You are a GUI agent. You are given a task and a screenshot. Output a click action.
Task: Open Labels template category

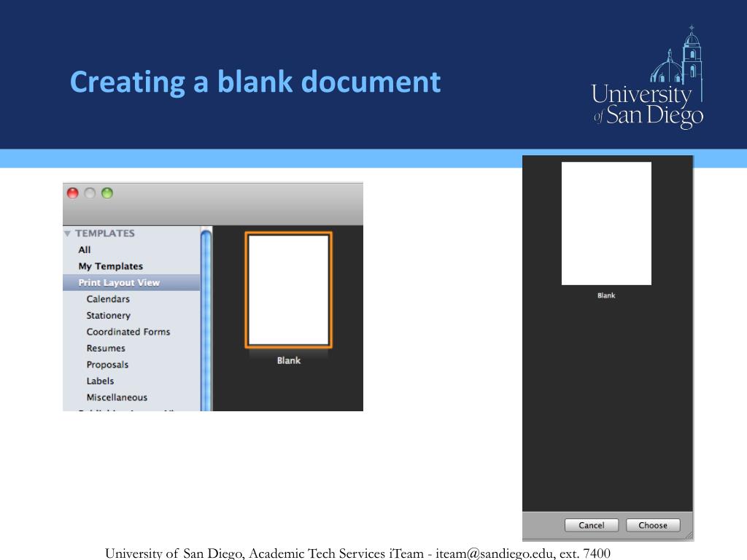tap(100, 381)
